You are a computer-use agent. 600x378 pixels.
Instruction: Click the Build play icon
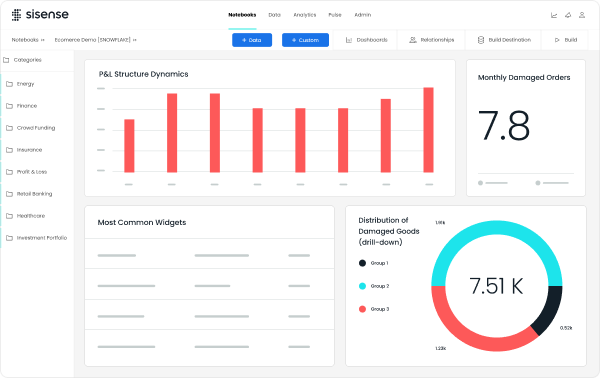tap(557, 40)
